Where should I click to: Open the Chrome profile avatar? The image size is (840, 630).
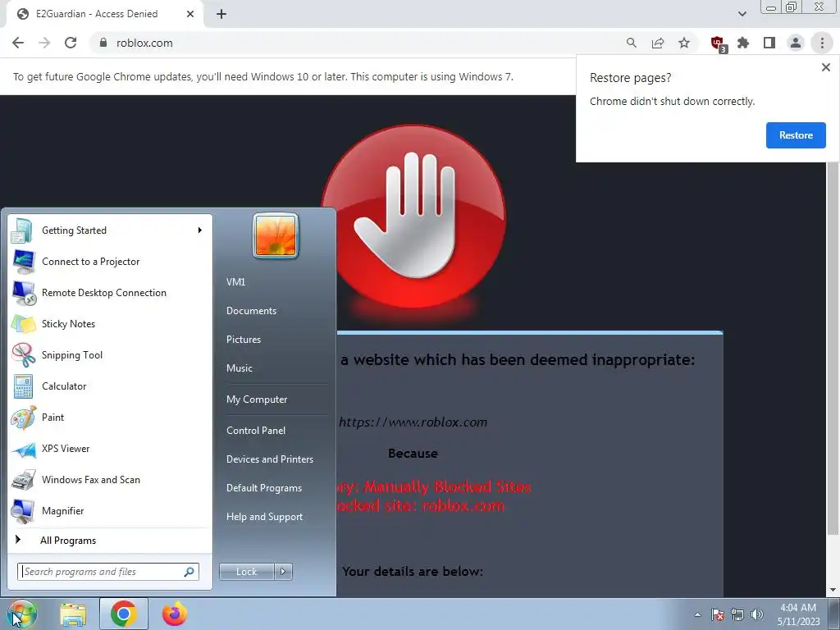pyautogui.click(x=796, y=43)
